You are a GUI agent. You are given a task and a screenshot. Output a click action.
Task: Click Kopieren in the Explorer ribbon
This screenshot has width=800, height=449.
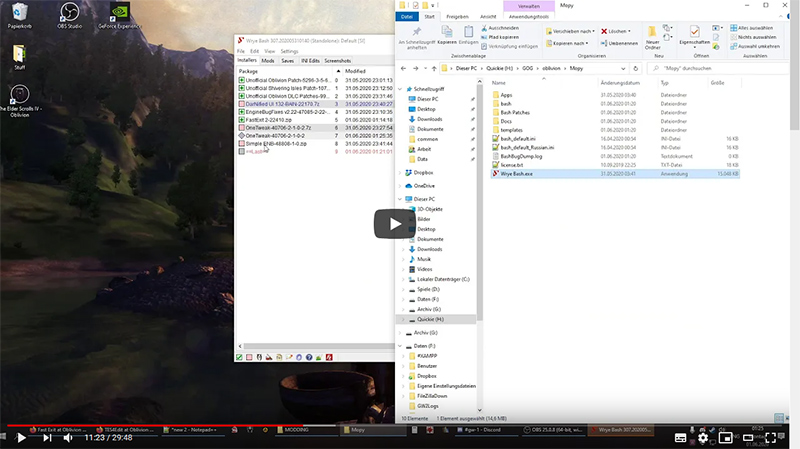tap(446, 35)
